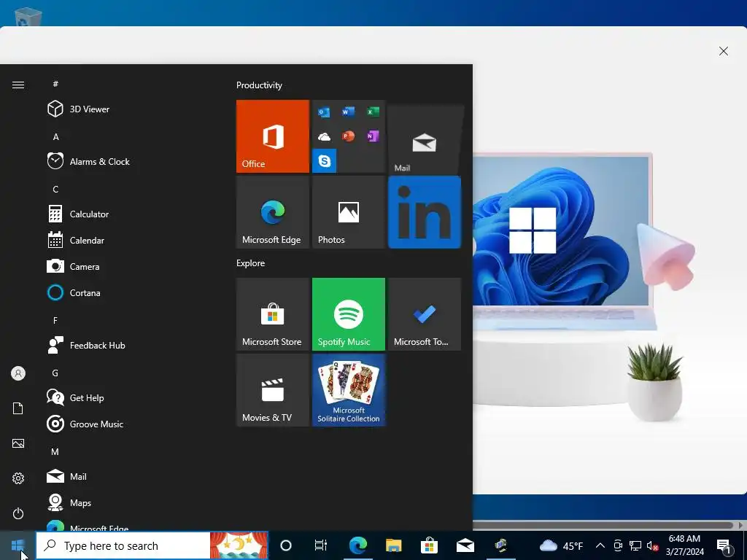Launch the Microsoft Edge tile
The width and height of the screenshot is (747, 560).
click(273, 212)
